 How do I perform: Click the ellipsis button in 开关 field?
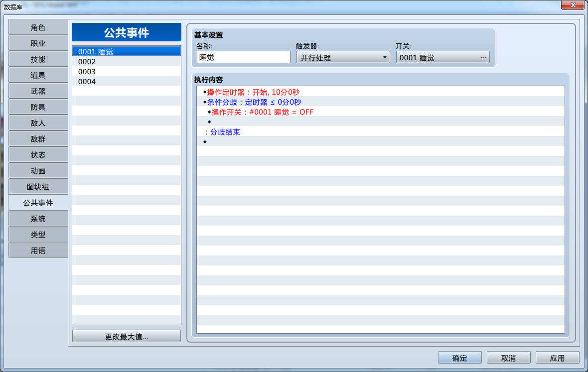[x=484, y=57]
